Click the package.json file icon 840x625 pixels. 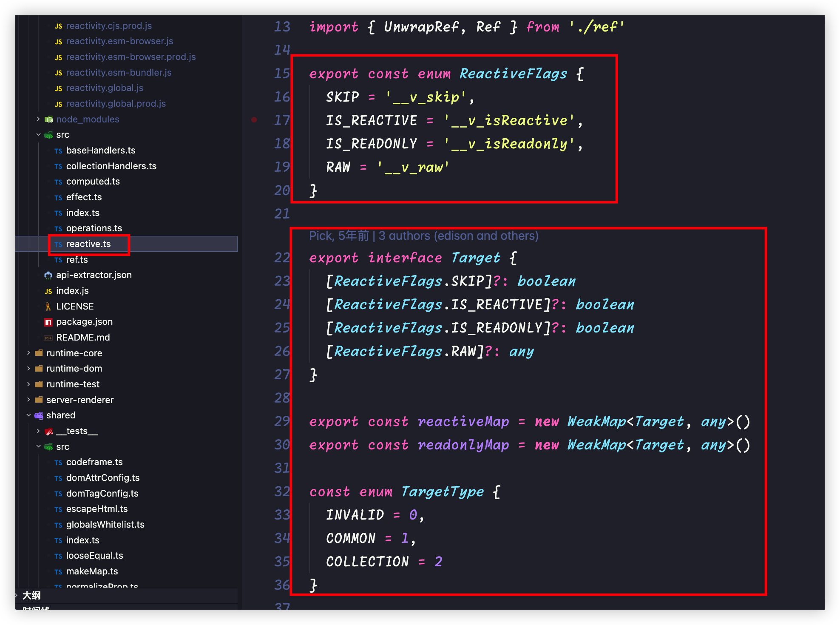point(48,322)
